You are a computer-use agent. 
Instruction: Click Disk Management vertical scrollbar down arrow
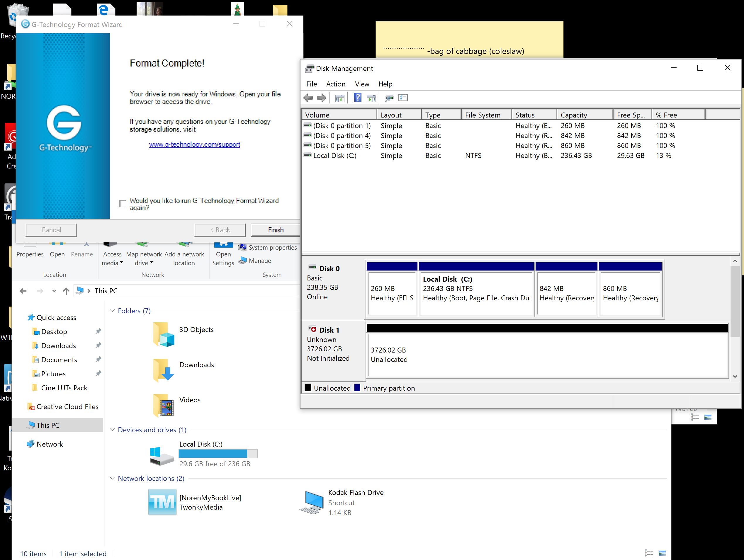point(735,377)
